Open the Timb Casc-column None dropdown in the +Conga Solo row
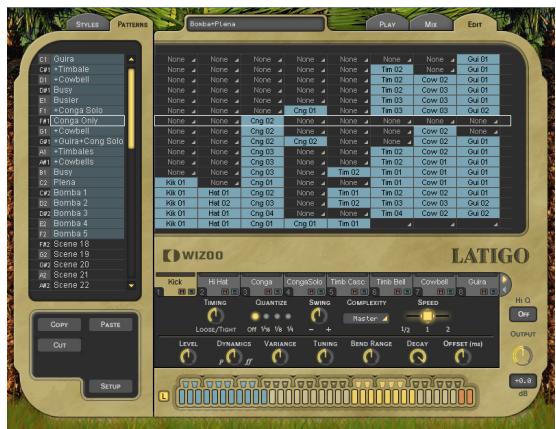556x429 pixels. point(349,111)
